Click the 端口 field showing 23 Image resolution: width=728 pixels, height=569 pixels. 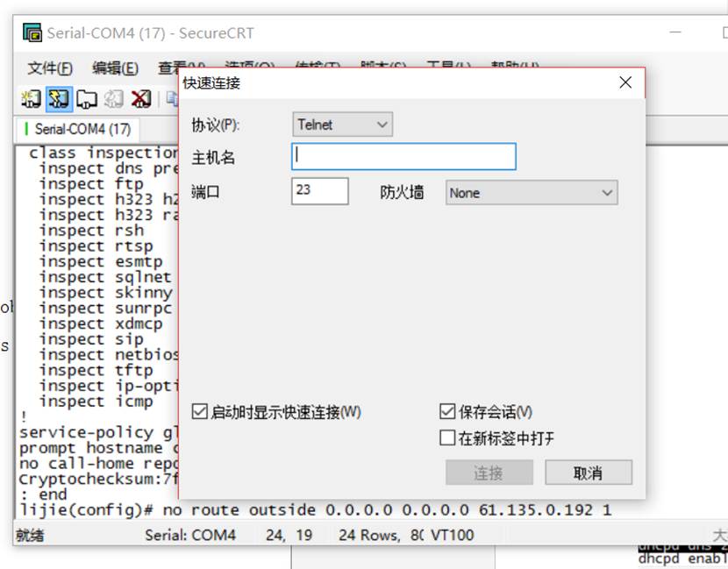319,191
